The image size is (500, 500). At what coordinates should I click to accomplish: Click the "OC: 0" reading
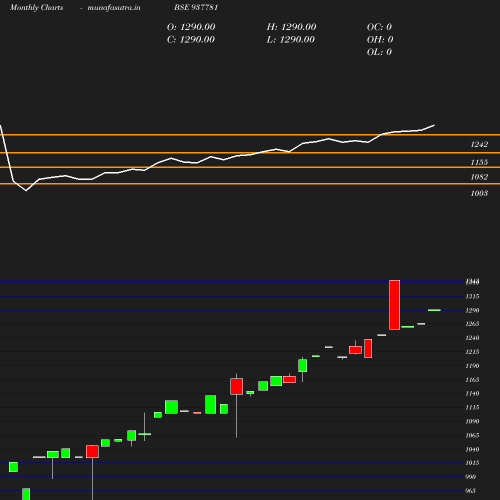379,27
